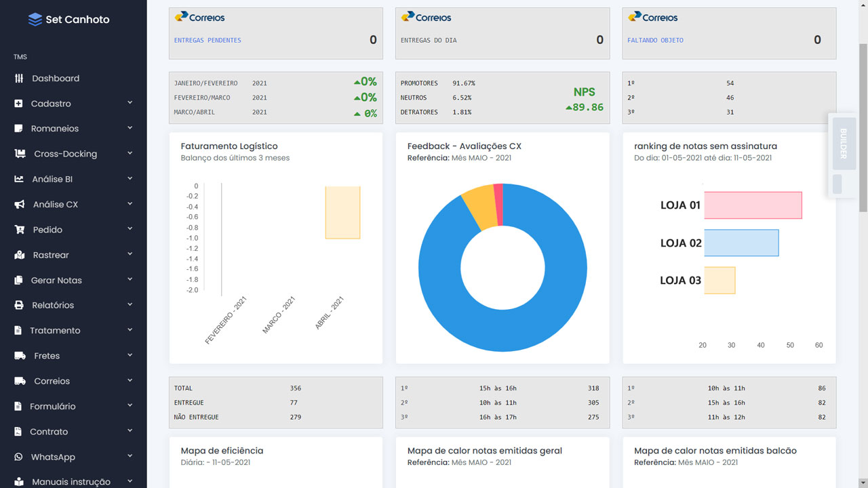Click the Contrato file icon
The width and height of the screenshot is (868, 488).
click(18, 432)
